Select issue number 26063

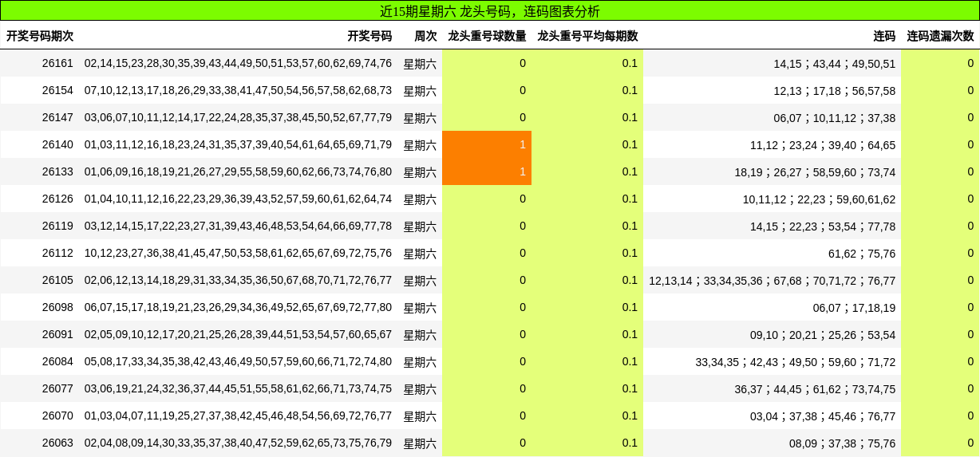pos(57,443)
